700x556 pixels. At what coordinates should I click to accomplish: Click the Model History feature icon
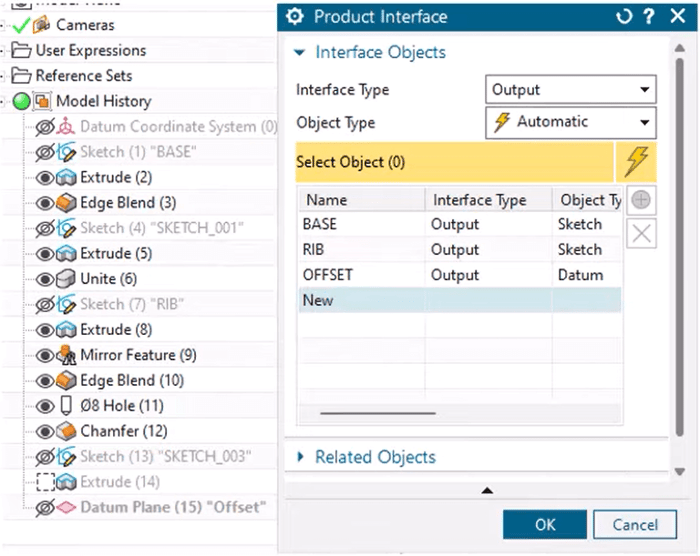tap(42, 101)
